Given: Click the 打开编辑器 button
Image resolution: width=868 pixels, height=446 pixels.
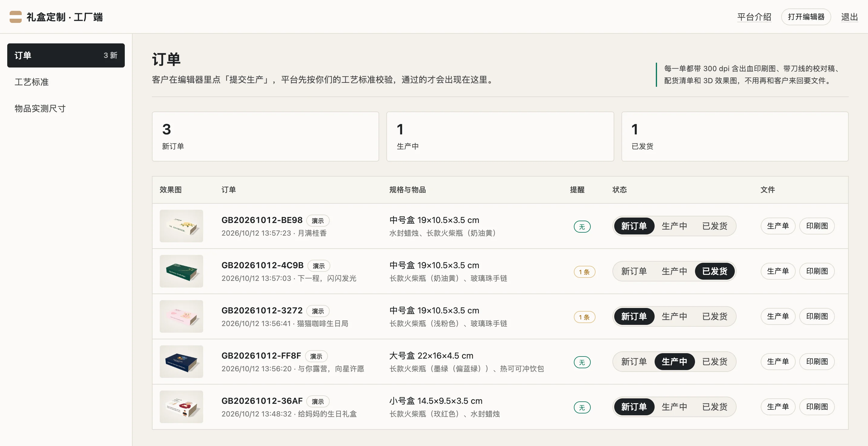Looking at the screenshot, I should click(806, 17).
